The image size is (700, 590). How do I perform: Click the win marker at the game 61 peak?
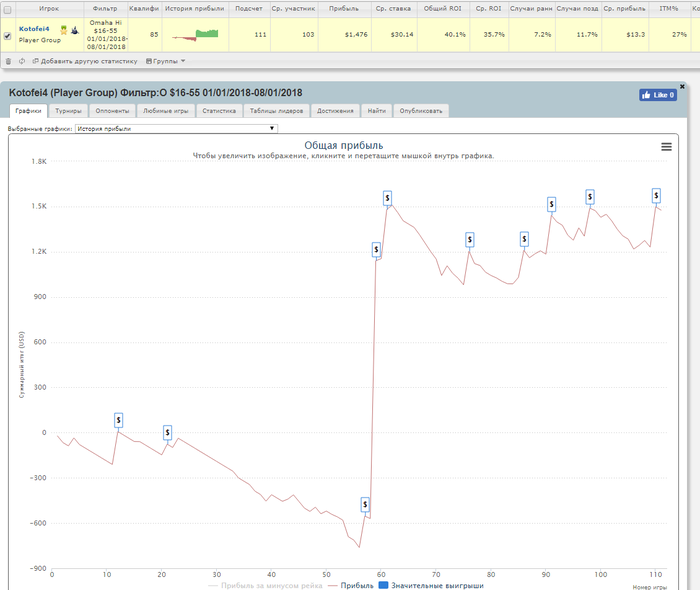click(x=388, y=198)
